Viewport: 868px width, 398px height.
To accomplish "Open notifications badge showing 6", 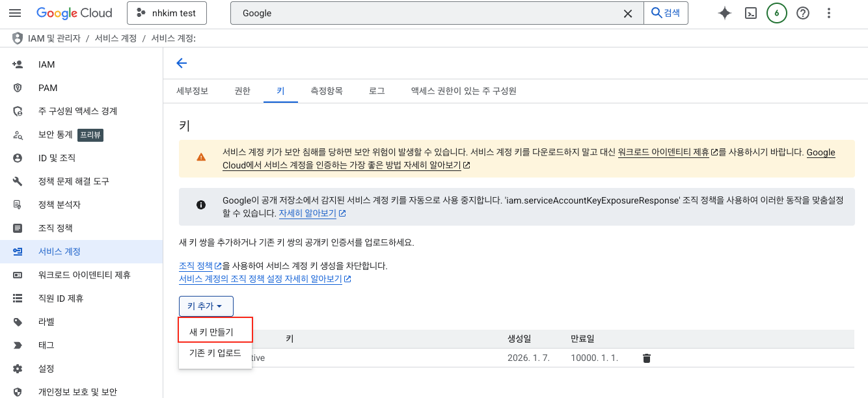I will coord(776,13).
